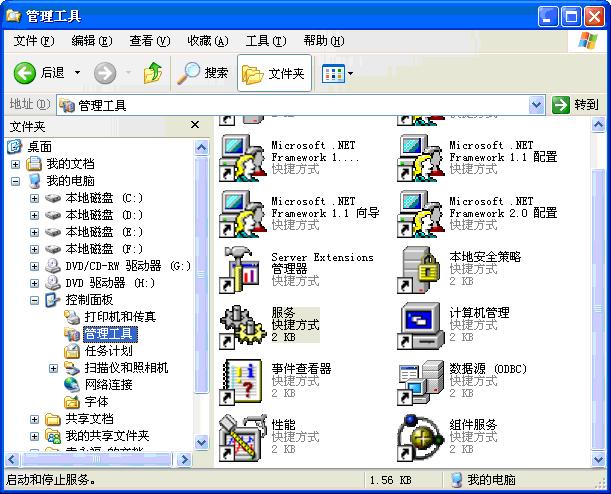Viewport: 611px width, 494px height.
Task: Close the 文件夹 folders pane
Action: pos(195,125)
